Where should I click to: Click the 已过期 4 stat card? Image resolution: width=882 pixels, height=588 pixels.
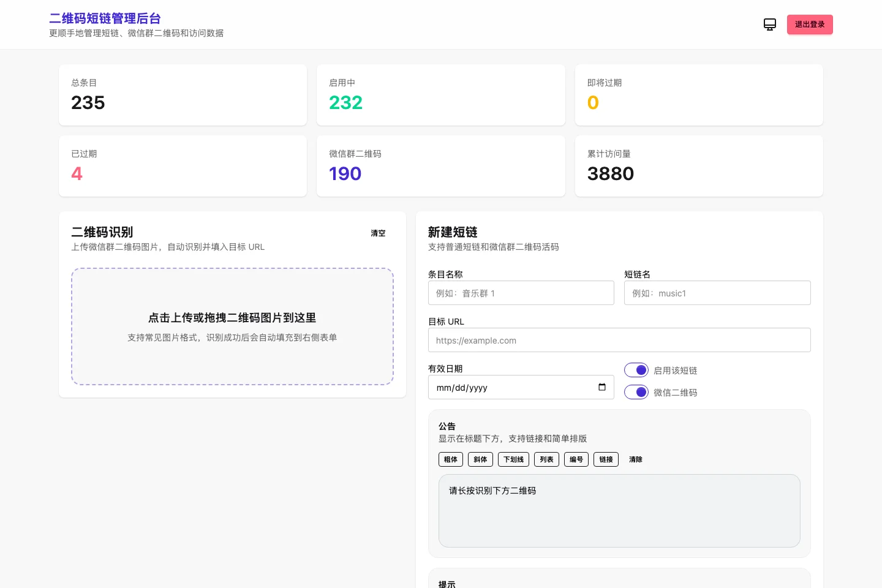point(183,166)
